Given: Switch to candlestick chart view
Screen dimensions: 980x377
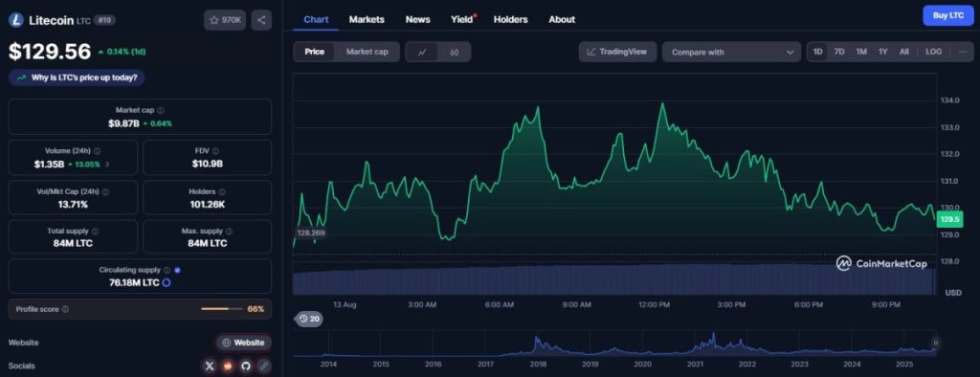Looking at the screenshot, I should [455, 52].
